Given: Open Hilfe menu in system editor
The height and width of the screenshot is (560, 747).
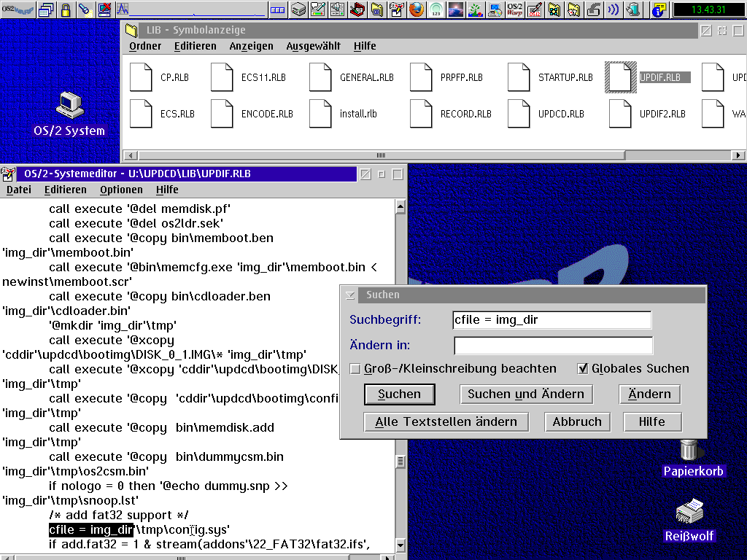Looking at the screenshot, I should point(167,190).
